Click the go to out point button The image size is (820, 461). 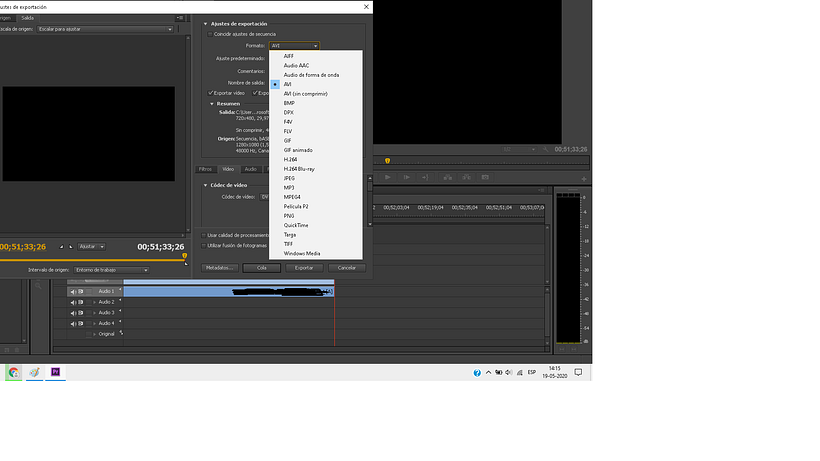tap(425, 177)
